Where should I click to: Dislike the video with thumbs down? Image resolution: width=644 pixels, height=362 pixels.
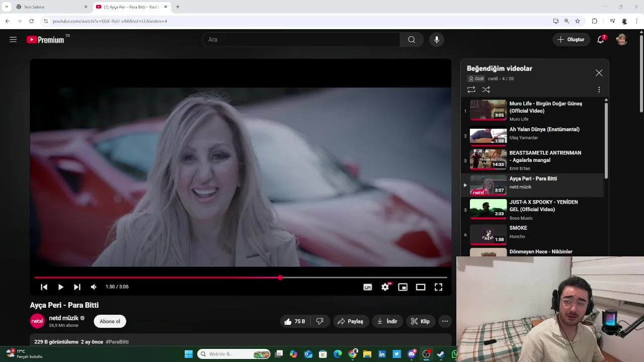[320, 321]
